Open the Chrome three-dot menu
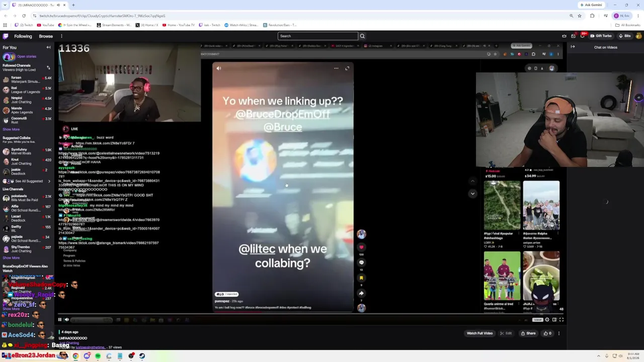The width and height of the screenshot is (644, 362). [638, 16]
